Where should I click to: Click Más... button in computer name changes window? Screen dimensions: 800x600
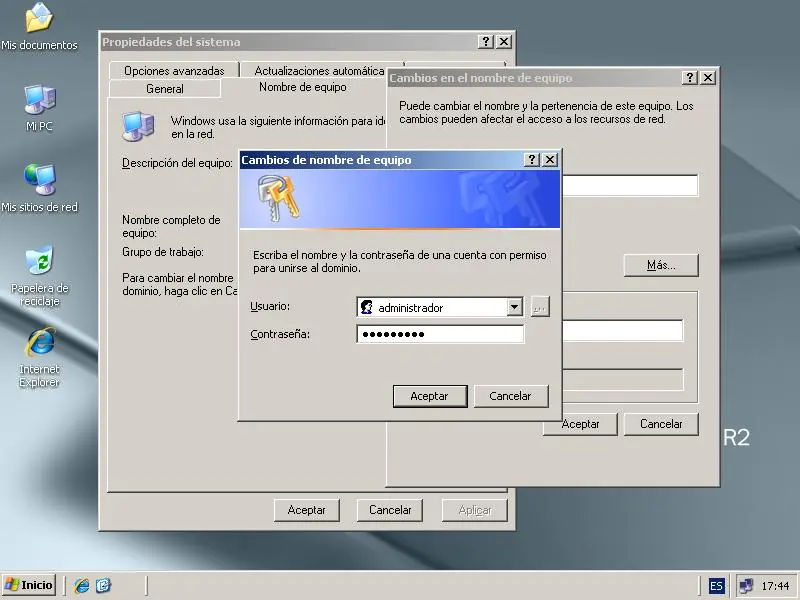click(x=661, y=265)
